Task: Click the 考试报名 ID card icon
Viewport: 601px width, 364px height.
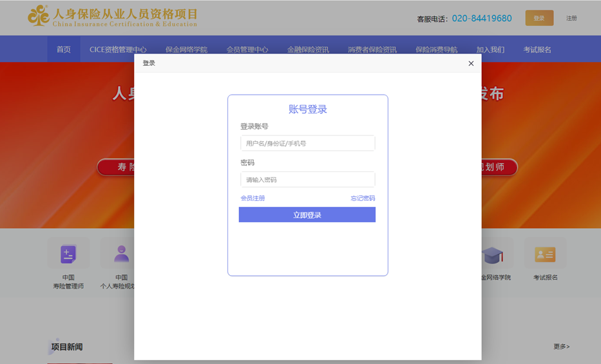Action: 545,254
